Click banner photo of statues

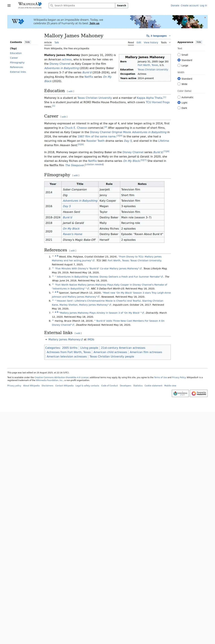tap(145, 22)
